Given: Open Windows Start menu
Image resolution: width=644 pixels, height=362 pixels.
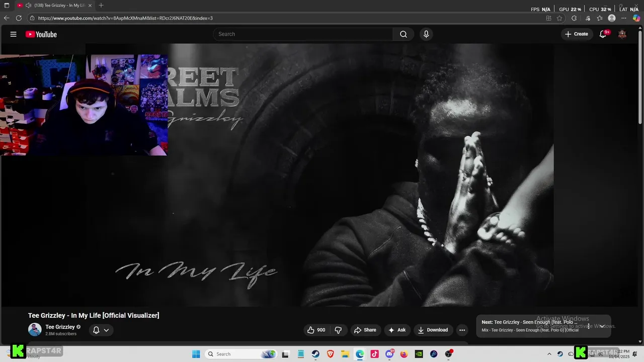Looking at the screenshot, I should [196, 354].
